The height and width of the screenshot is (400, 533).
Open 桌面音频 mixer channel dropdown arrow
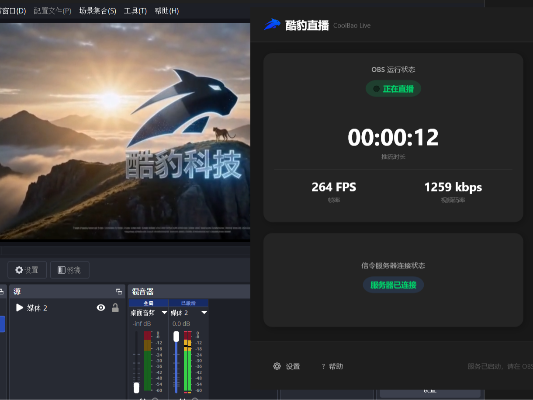tap(164, 312)
